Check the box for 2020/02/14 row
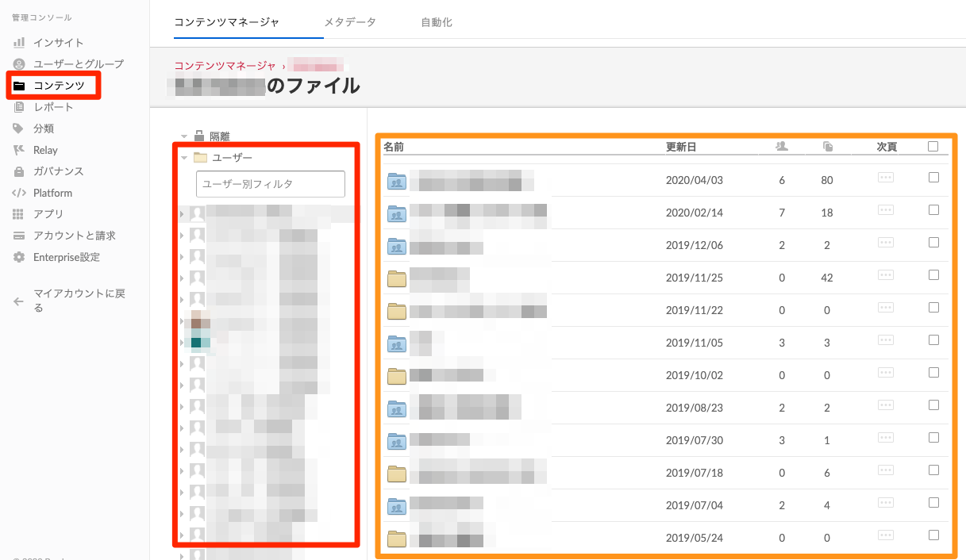The image size is (966, 560). [933, 209]
